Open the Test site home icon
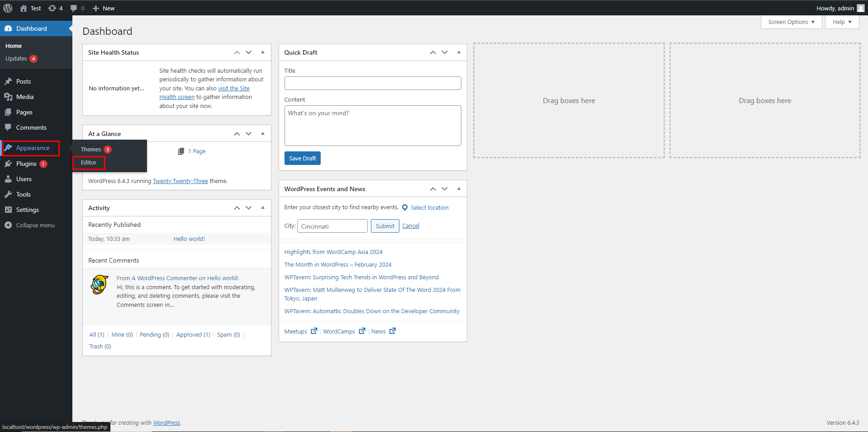Viewport: 868px width, 432px height. [x=24, y=8]
